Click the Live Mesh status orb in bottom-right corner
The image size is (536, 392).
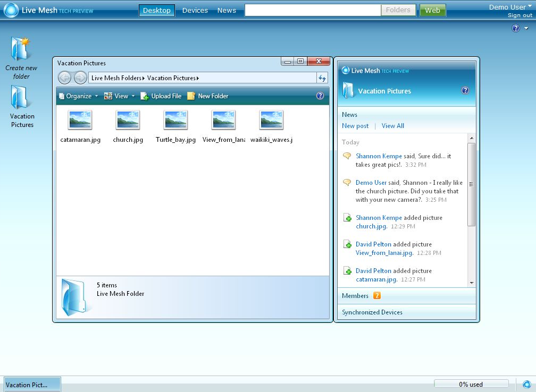point(527,385)
